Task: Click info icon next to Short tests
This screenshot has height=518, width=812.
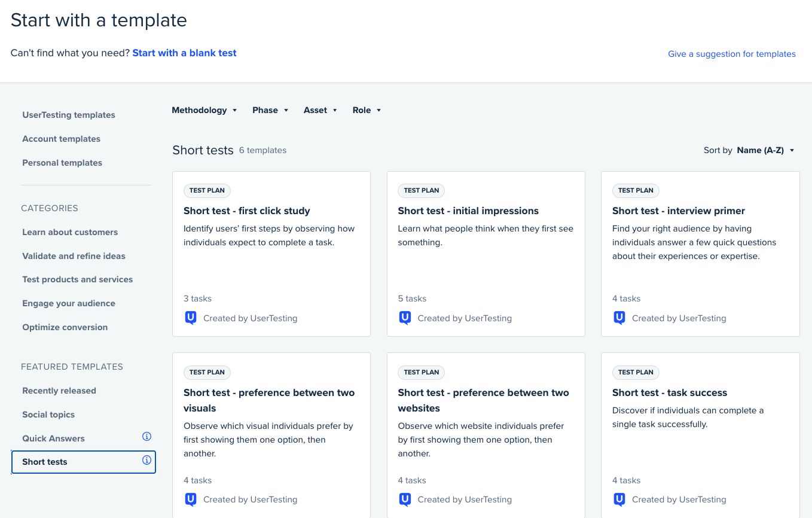Action: tap(146, 461)
